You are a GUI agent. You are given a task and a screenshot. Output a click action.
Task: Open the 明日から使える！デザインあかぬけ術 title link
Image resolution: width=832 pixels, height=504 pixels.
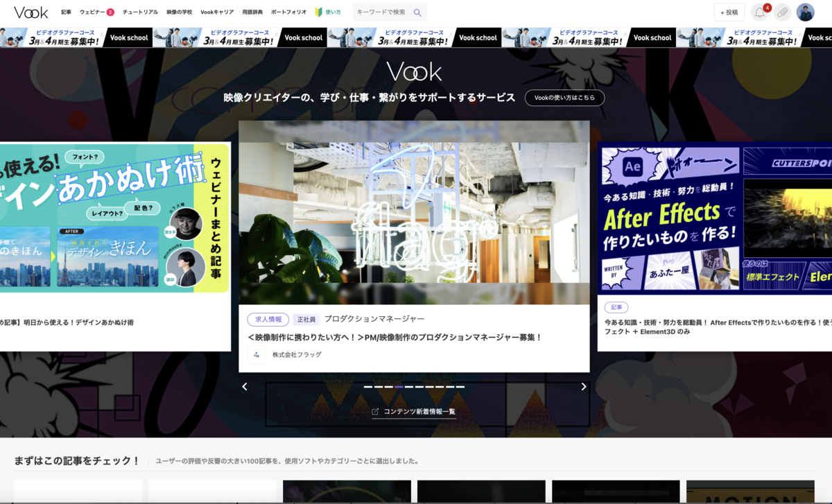[x=67, y=322]
